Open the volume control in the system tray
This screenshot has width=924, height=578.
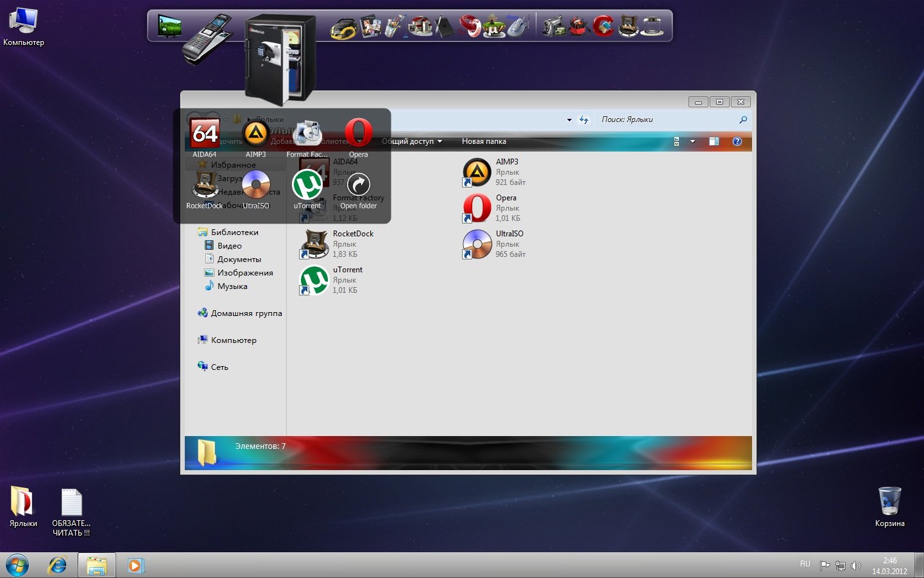(855, 566)
